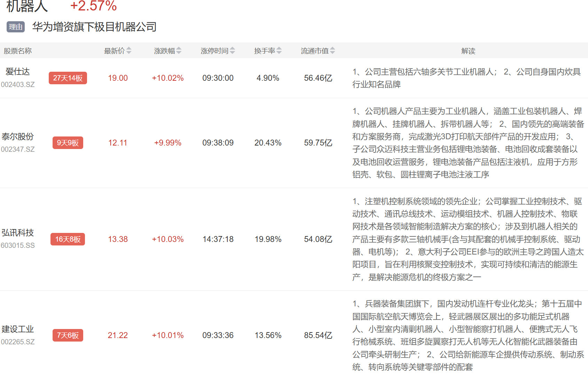Open stock 泰尔股份 details
The image size is (588, 376).
[x=18, y=136]
